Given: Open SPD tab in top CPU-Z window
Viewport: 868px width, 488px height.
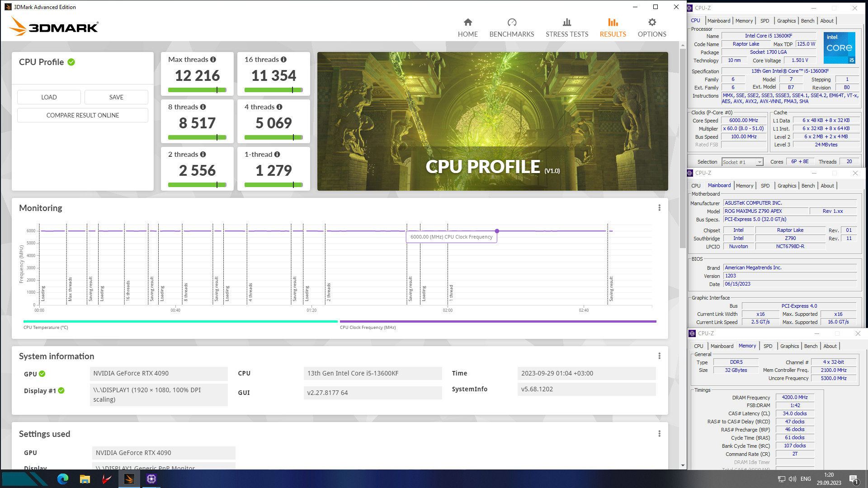Looking at the screenshot, I should click(764, 21).
